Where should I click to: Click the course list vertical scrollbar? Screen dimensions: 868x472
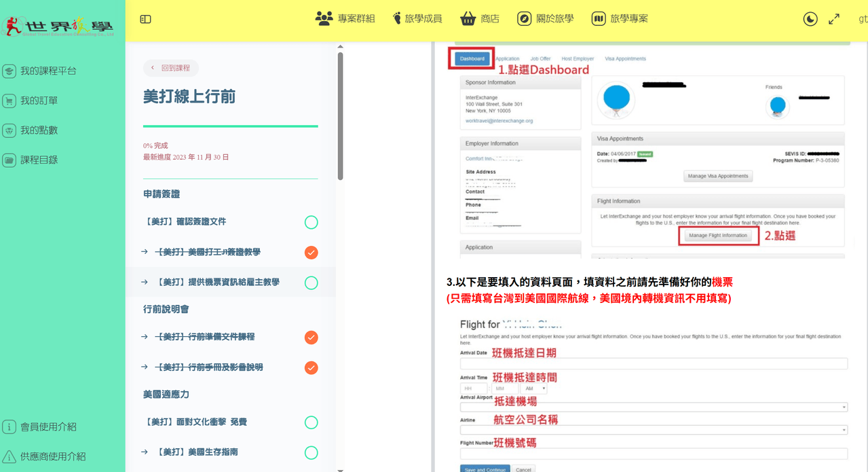tap(340, 115)
